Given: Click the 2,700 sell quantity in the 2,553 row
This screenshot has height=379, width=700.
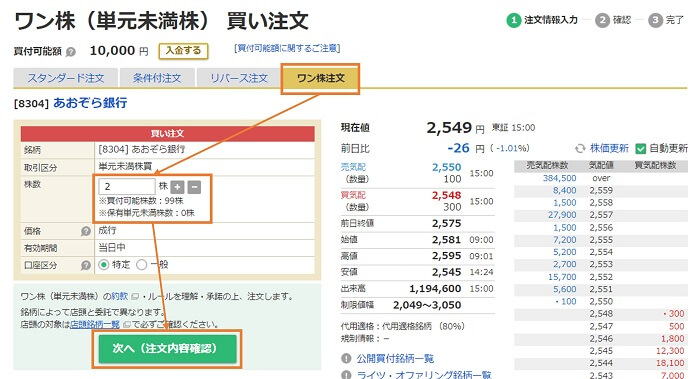Looking at the screenshot, I should tap(565, 264).
